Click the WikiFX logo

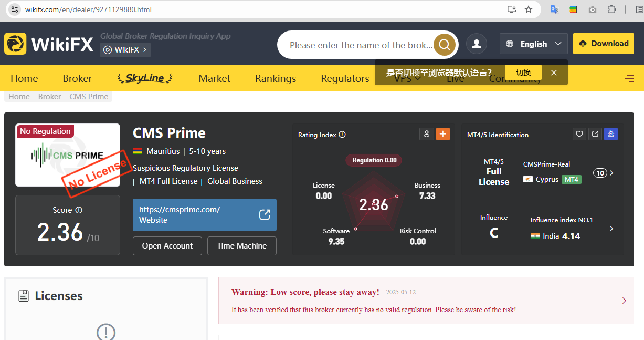(x=49, y=44)
